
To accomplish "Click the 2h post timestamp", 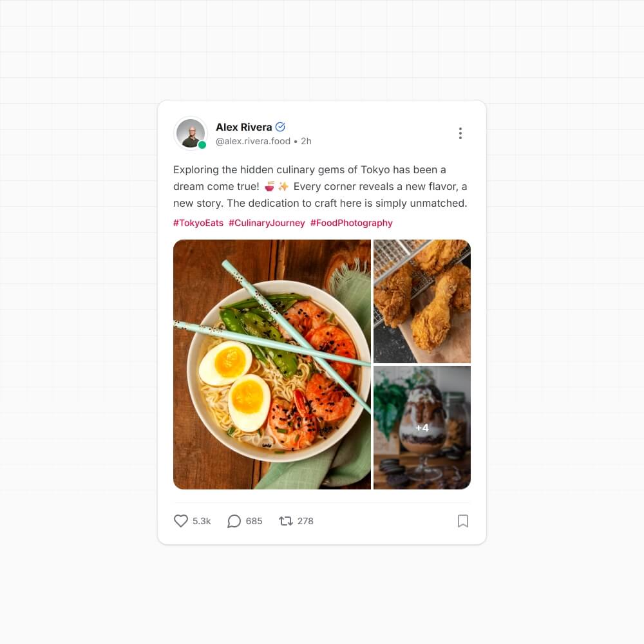I will 306,141.
